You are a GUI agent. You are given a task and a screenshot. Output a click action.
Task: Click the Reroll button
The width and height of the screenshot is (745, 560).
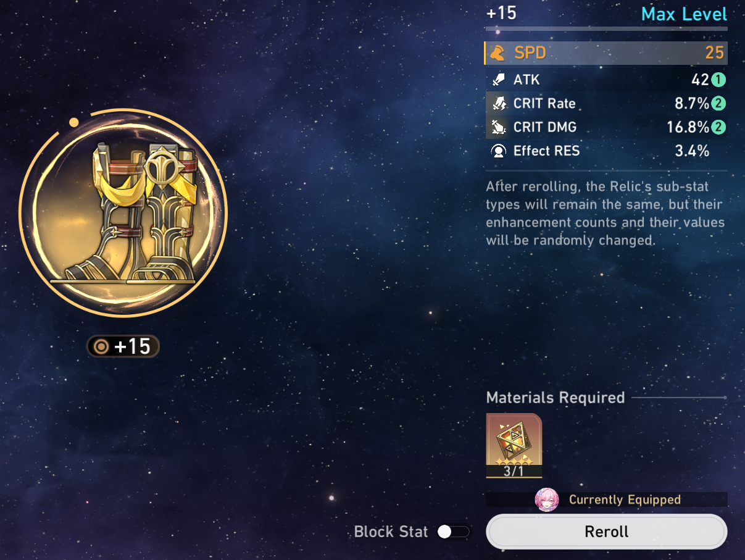[607, 532]
